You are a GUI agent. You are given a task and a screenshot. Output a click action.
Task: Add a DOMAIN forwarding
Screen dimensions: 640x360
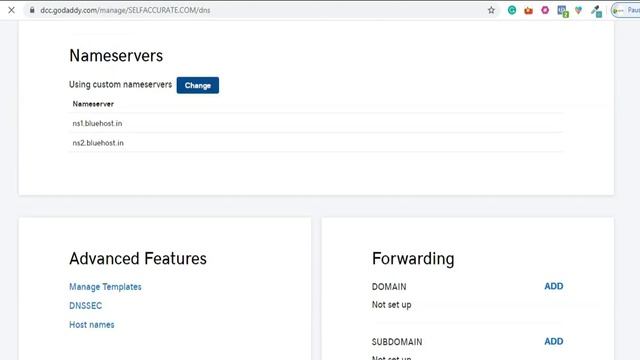click(x=553, y=286)
